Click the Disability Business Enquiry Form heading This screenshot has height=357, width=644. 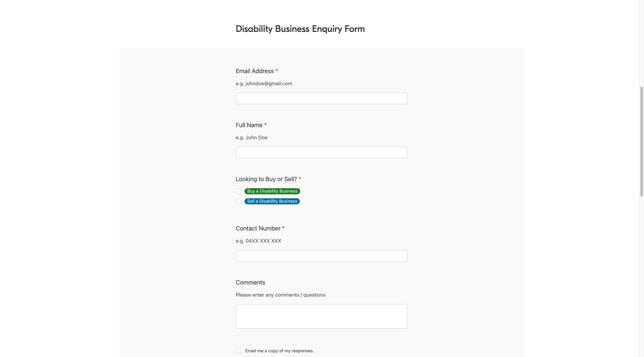click(300, 29)
